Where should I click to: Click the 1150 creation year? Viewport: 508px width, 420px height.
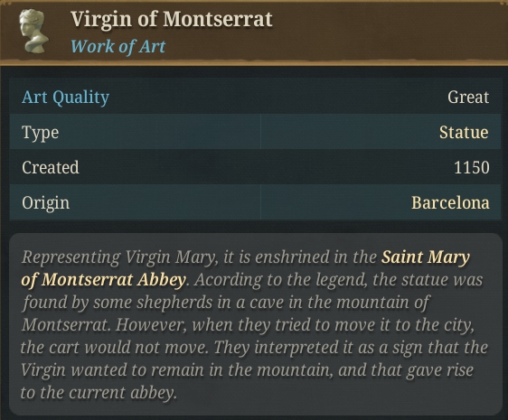471,168
